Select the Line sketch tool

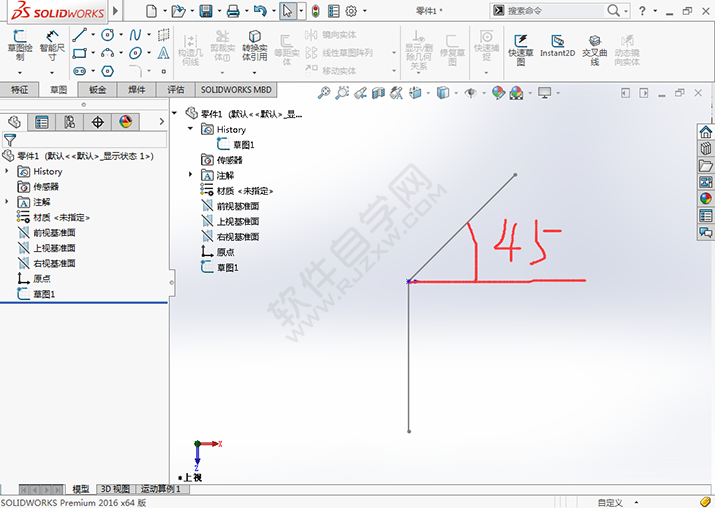pos(80,35)
